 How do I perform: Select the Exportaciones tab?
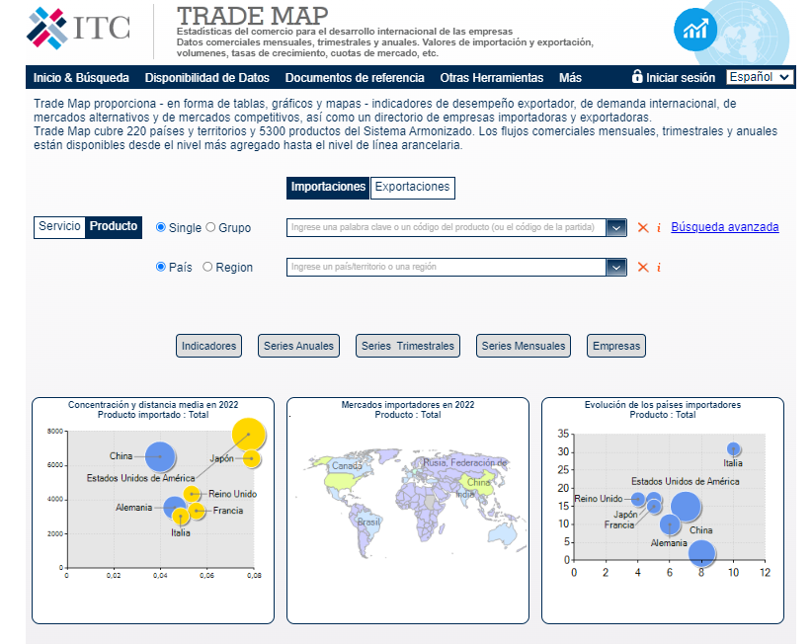[413, 187]
